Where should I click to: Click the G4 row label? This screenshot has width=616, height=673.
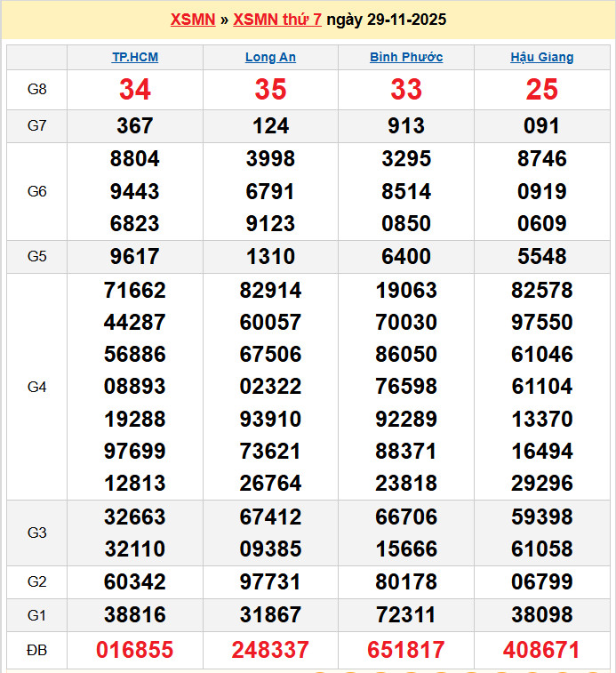pyautogui.click(x=36, y=387)
